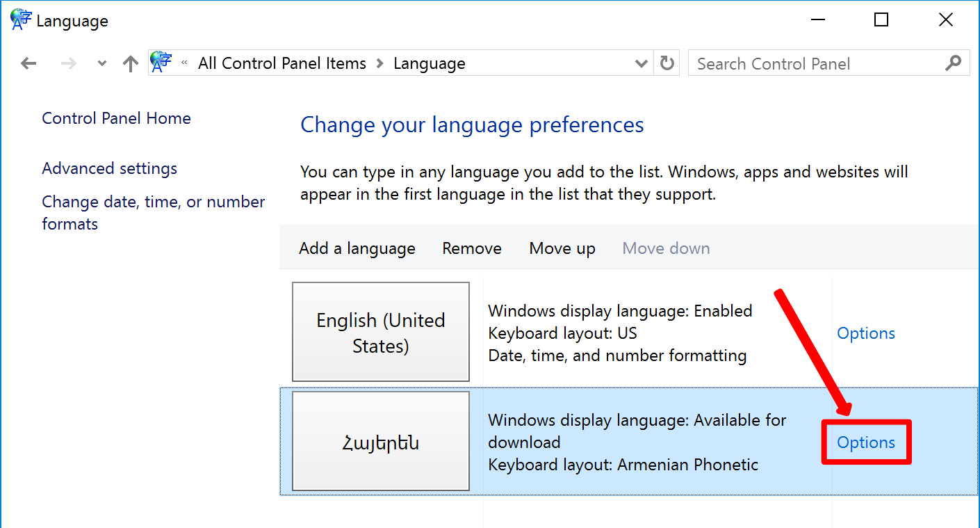Viewport: 980px width, 528px height.
Task: Expand the address bar history dropdown
Action: [x=642, y=64]
